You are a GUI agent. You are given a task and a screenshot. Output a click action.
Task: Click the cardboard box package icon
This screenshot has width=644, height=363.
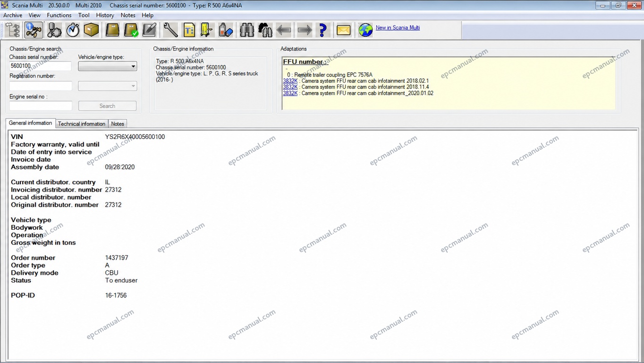tap(92, 30)
